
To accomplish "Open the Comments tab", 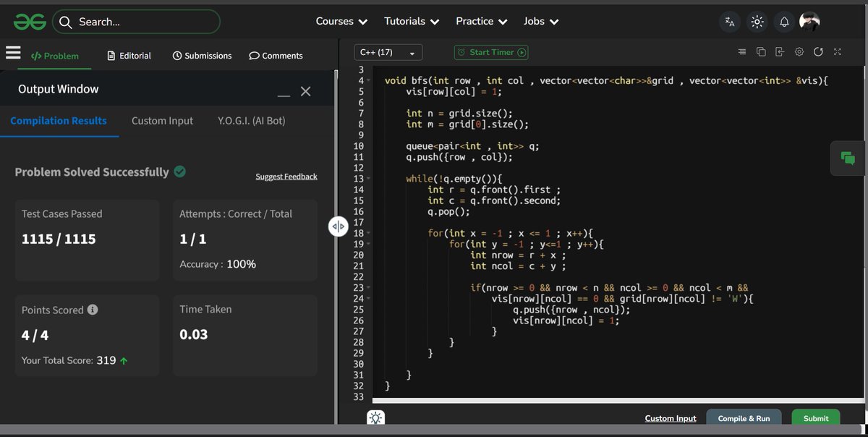I will coord(276,56).
